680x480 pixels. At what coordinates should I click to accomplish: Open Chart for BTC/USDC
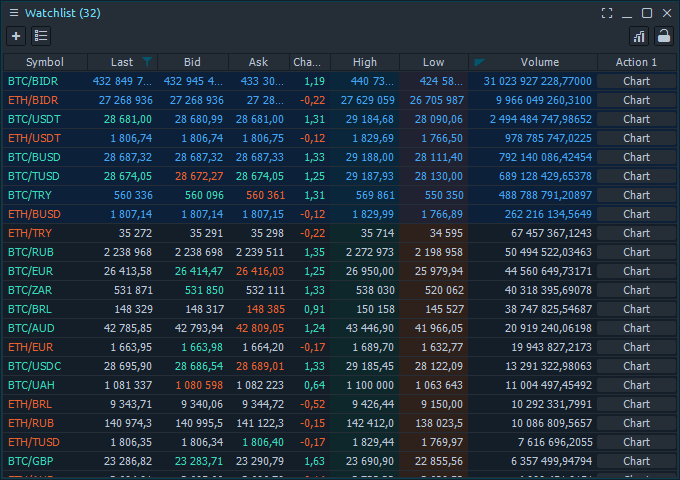coord(636,366)
